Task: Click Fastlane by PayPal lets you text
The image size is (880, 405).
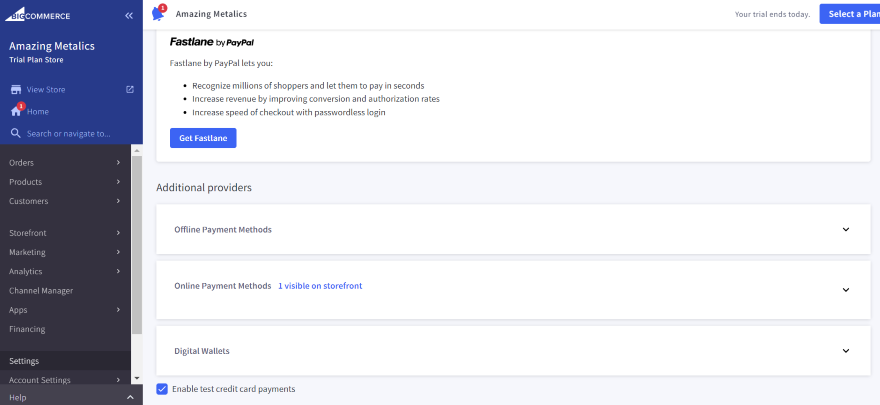Action: coord(221,63)
